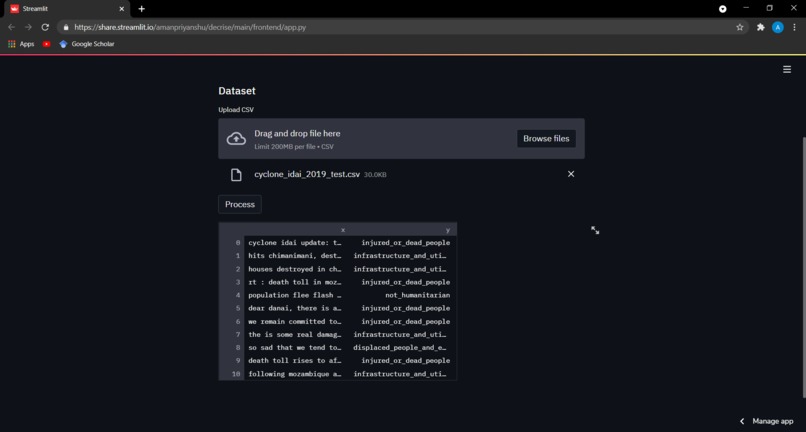Open the Google Scholar bookmark

(x=87, y=44)
